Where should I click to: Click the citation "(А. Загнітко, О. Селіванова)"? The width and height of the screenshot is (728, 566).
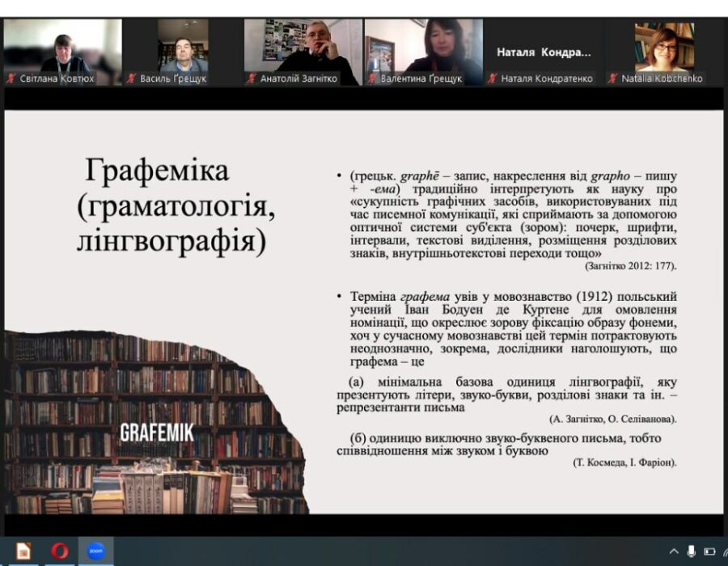pyautogui.click(x=612, y=419)
